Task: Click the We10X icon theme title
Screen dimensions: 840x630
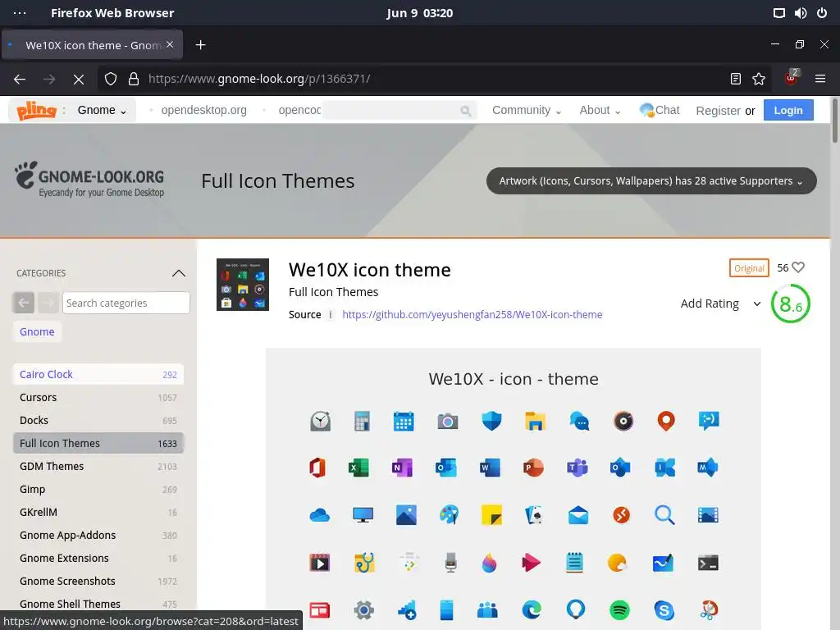Action: [x=370, y=270]
